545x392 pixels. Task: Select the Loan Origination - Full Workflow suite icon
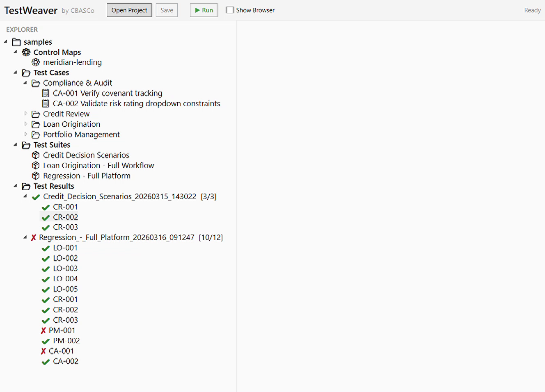pyautogui.click(x=36, y=165)
